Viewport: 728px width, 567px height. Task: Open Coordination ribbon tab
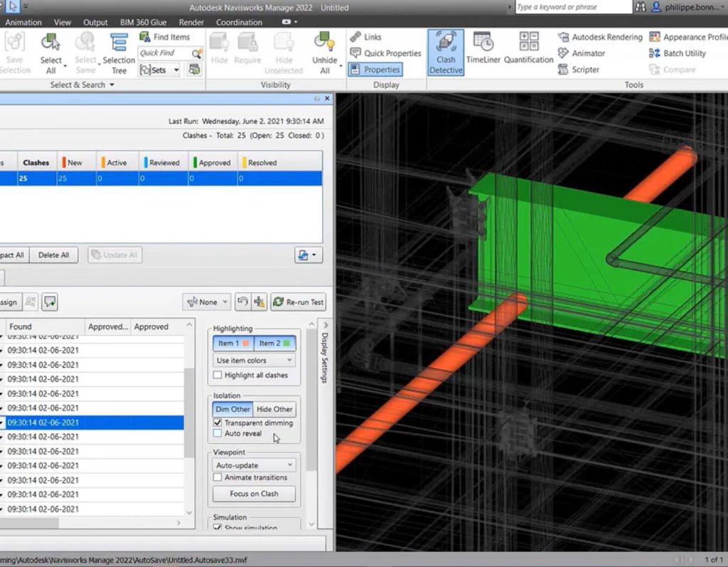tap(239, 22)
